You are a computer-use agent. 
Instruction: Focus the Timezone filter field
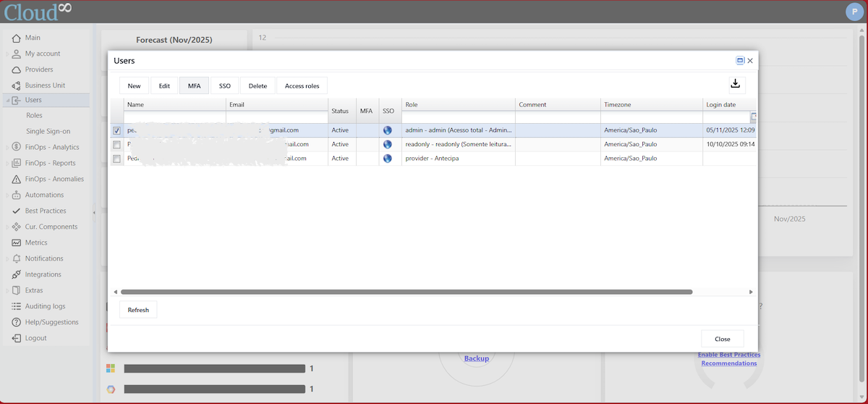point(652,117)
